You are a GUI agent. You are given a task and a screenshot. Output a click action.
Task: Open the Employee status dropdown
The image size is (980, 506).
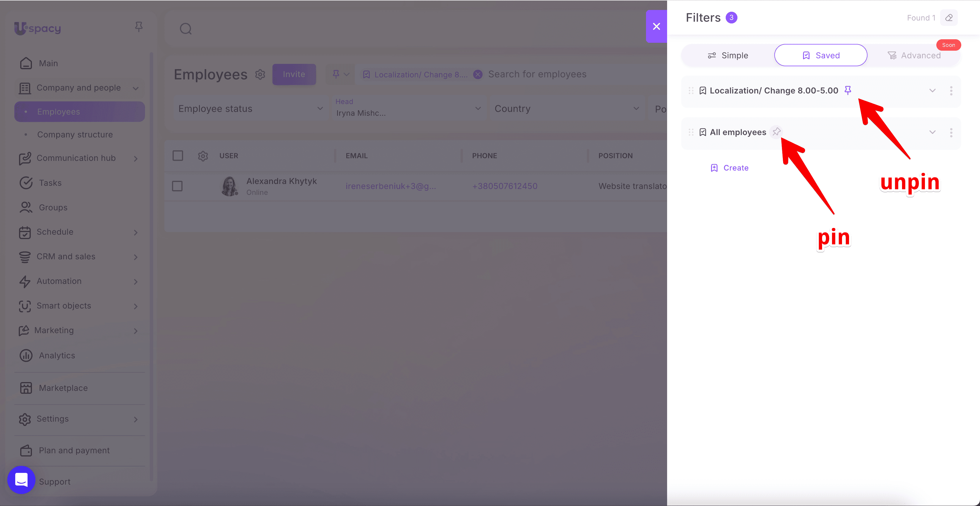pyautogui.click(x=251, y=109)
